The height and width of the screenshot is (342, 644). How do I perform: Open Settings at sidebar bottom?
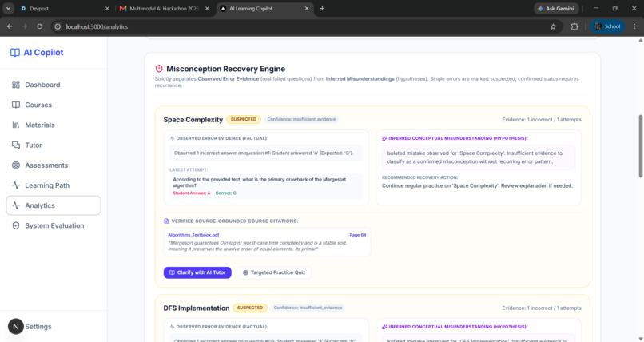(38, 326)
